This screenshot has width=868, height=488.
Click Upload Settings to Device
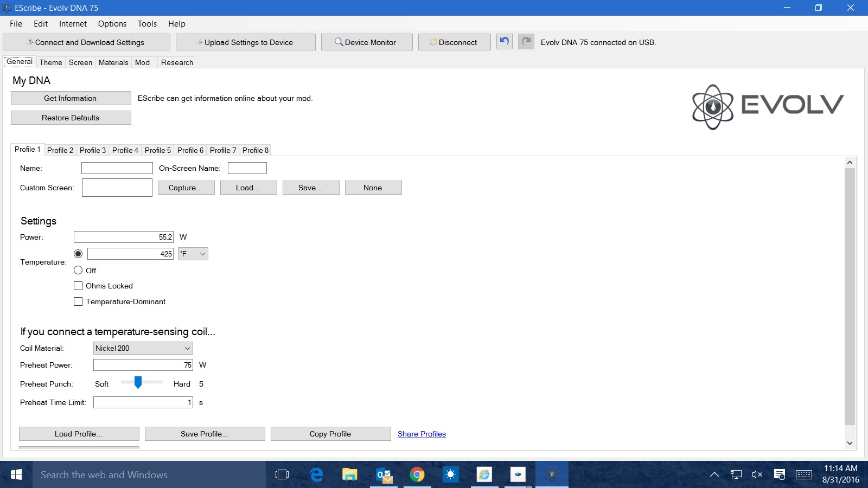(x=245, y=42)
